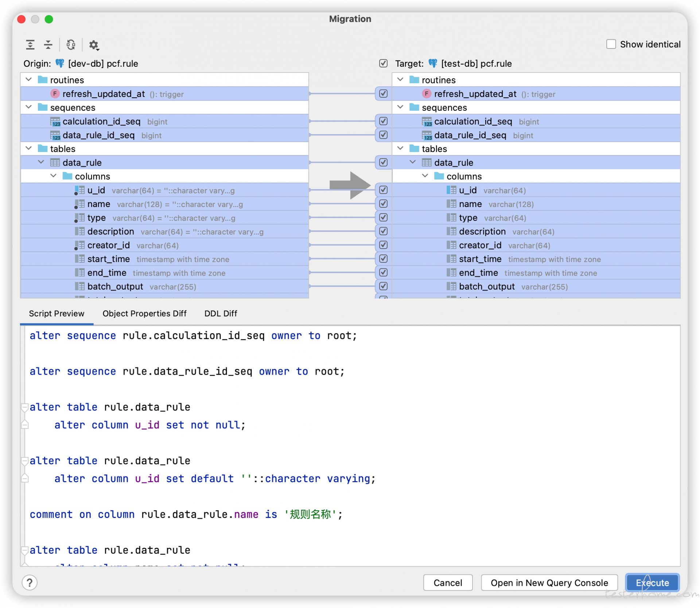The width and height of the screenshot is (700, 608).
Task: Collapse the target routines folder
Action: point(400,79)
